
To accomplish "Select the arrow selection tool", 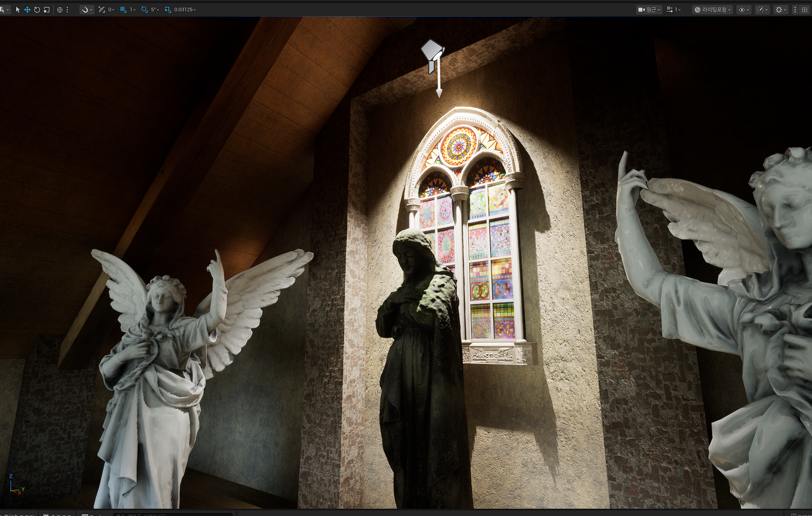I will (18, 10).
